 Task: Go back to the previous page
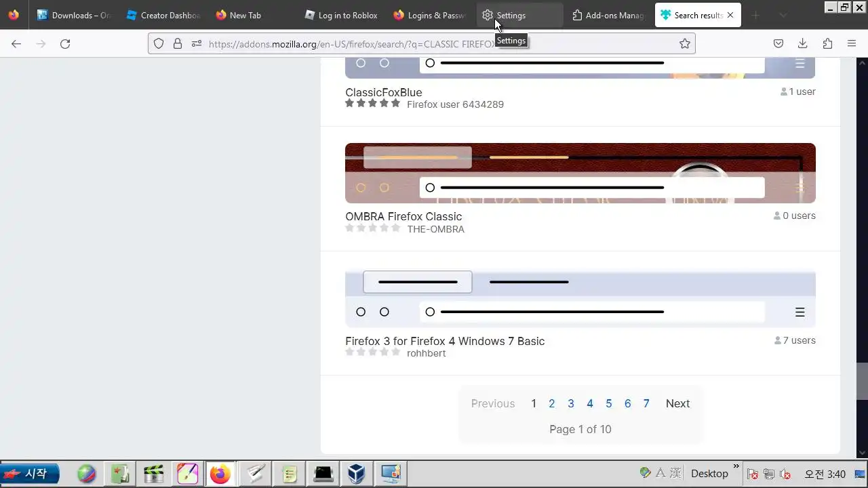[16, 43]
